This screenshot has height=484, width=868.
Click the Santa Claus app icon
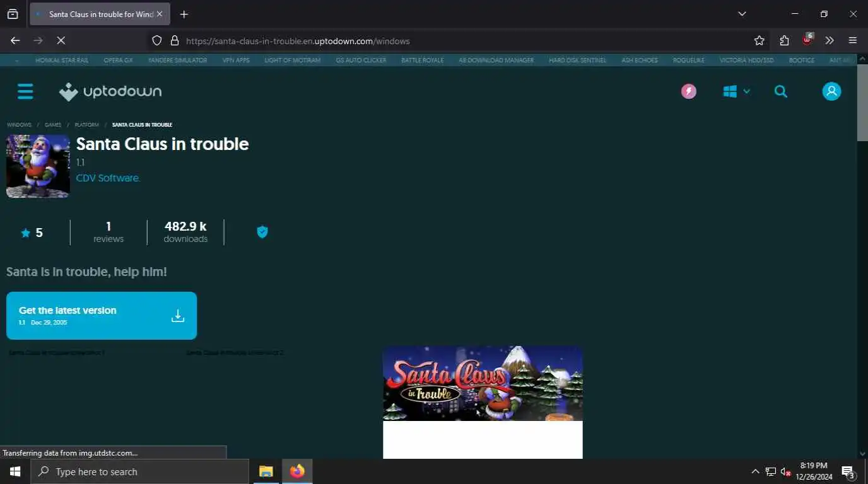point(38,166)
